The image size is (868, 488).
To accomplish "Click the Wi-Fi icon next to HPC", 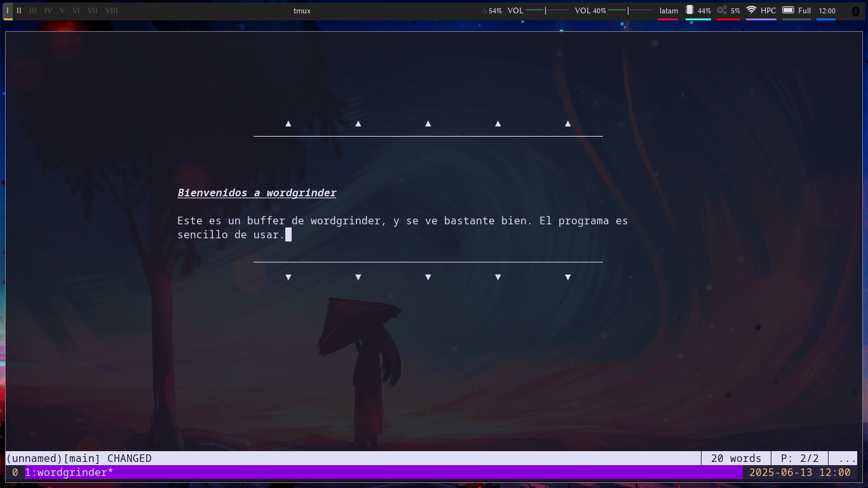I will tap(751, 10).
